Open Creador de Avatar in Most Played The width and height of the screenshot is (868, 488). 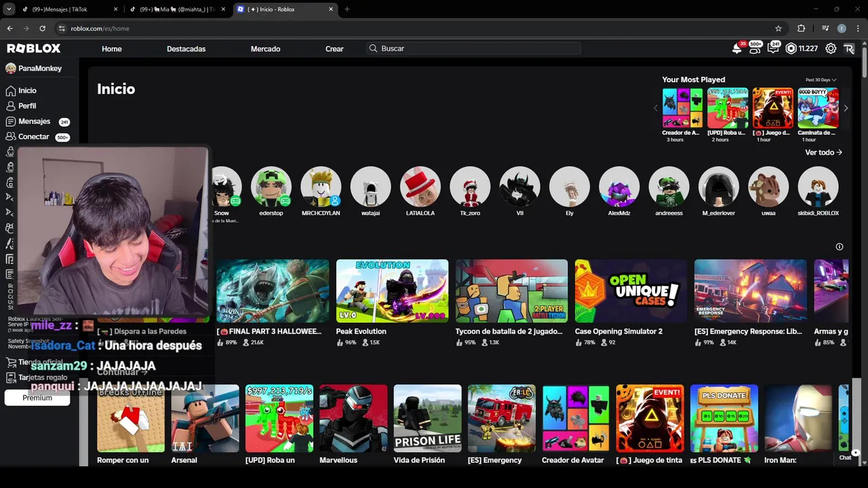click(x=682, y=108)
